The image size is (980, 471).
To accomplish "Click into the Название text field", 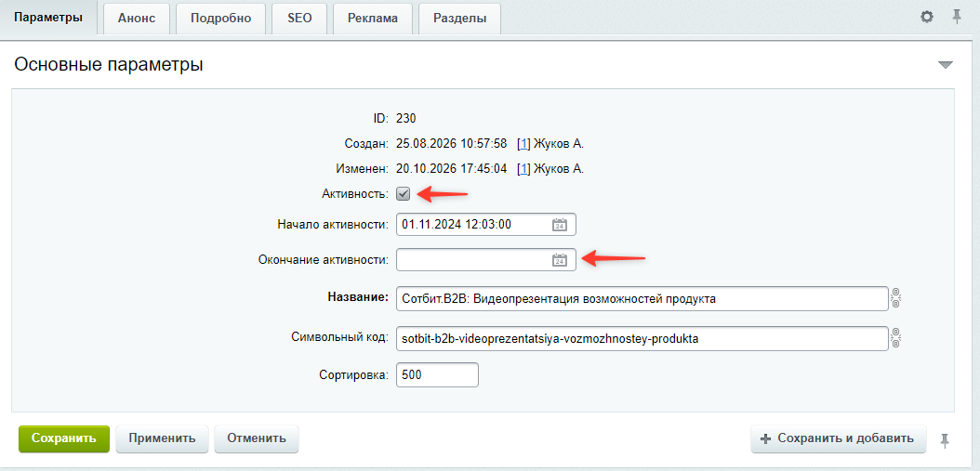I will (x=642, y=298).
